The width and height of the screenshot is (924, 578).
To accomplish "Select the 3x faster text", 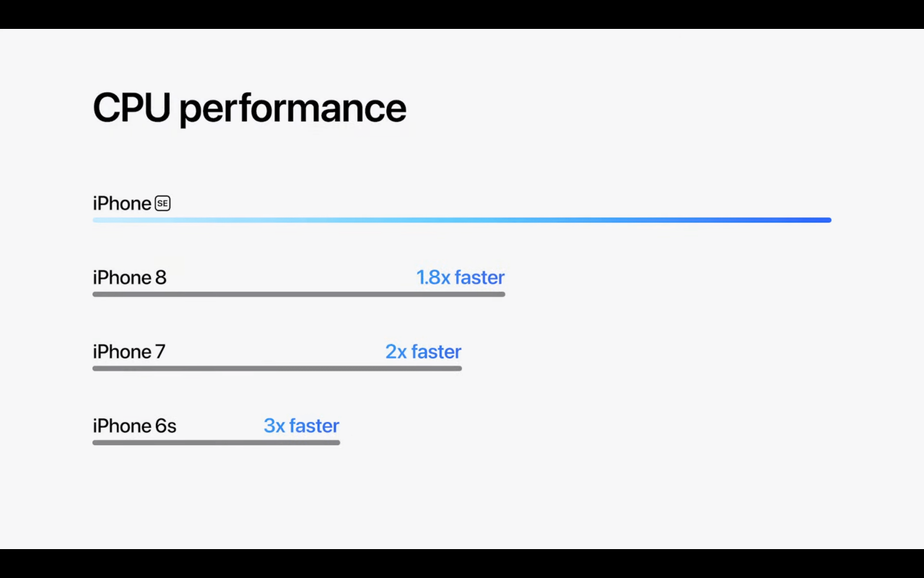I will point(301,426).
